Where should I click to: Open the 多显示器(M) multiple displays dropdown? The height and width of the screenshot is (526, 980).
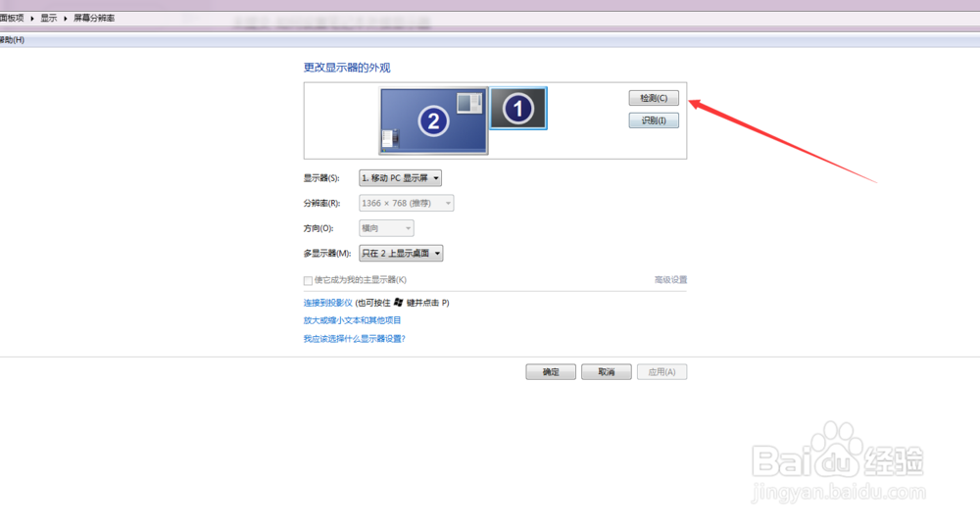(x=401, y=253)
